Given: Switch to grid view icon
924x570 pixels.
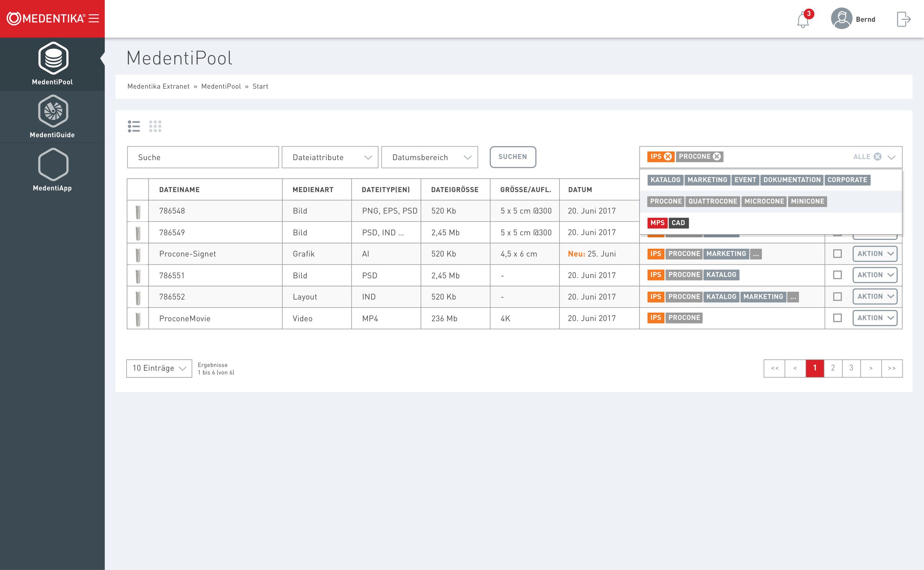Looking at the screenshot, I should coord(155,126).
